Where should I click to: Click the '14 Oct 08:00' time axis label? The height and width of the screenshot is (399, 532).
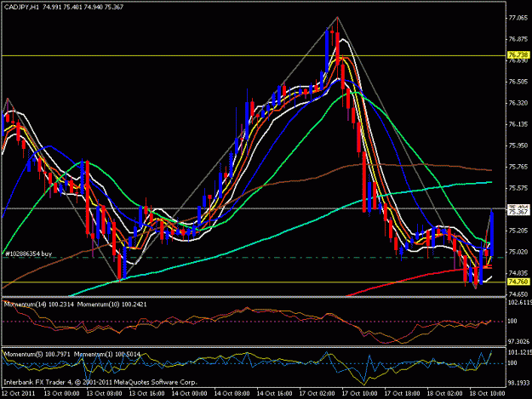(x=232, y=394)
